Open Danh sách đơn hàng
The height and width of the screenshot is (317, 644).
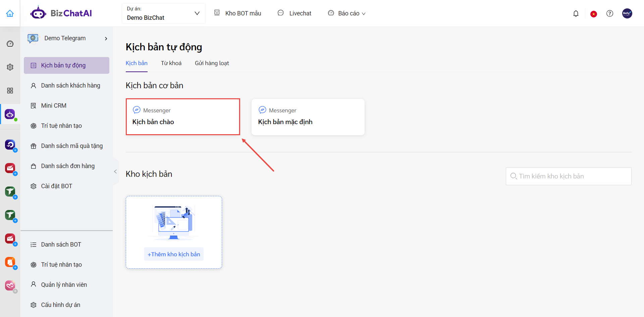click(x=66, y=166)
